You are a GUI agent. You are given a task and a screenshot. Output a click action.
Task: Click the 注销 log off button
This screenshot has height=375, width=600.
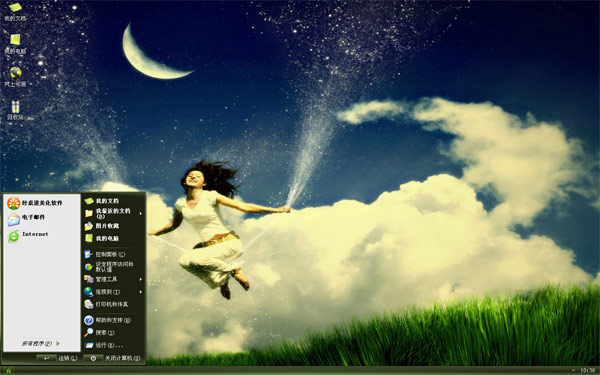57,358
